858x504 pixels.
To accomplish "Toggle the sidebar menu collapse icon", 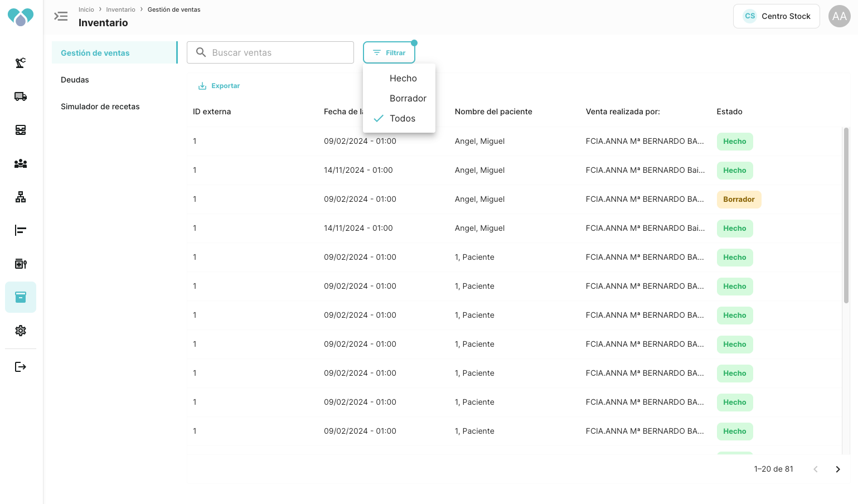I will pyautogui.click(x=61, y=16).
